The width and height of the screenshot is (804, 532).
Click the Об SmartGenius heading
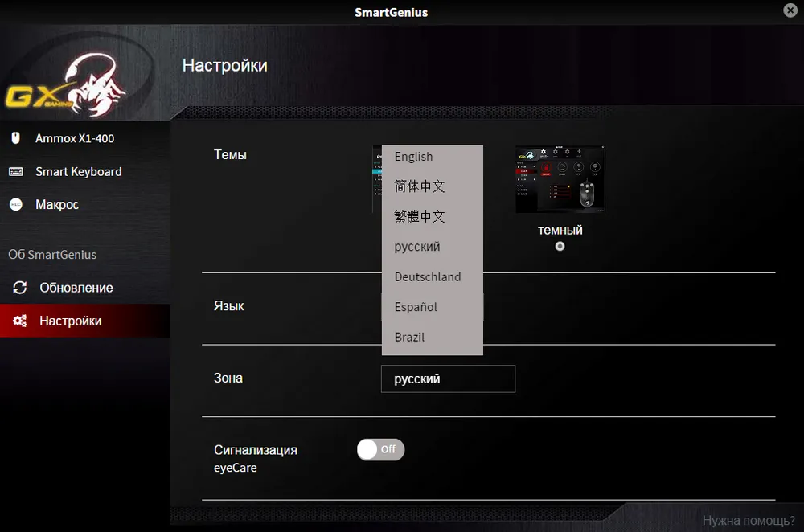click(x=52, y=255)
